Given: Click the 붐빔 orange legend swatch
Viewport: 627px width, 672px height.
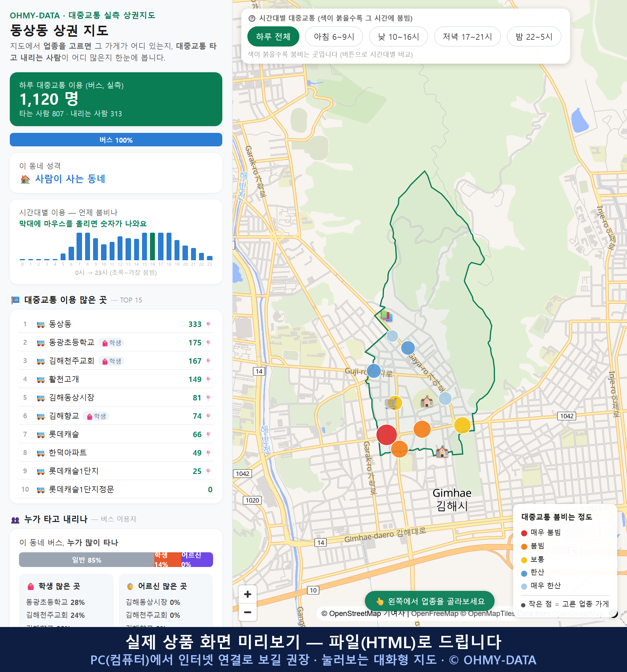Looking at the screenshot, I should (x=524, y=546).
